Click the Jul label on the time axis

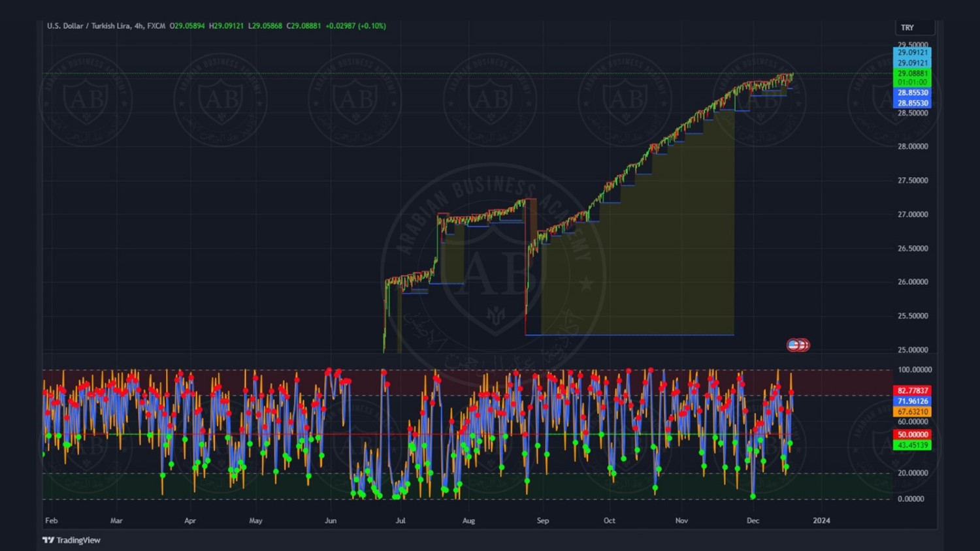click(x=400, y=520)
